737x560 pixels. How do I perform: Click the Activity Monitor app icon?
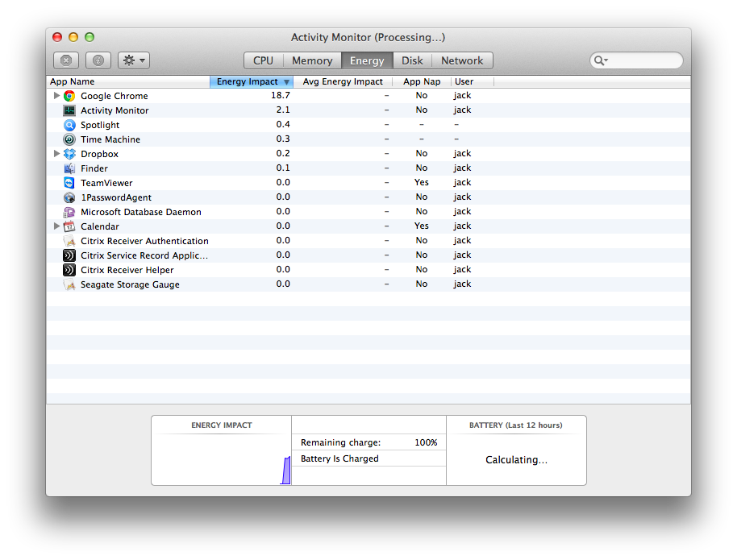coord(69,110)
